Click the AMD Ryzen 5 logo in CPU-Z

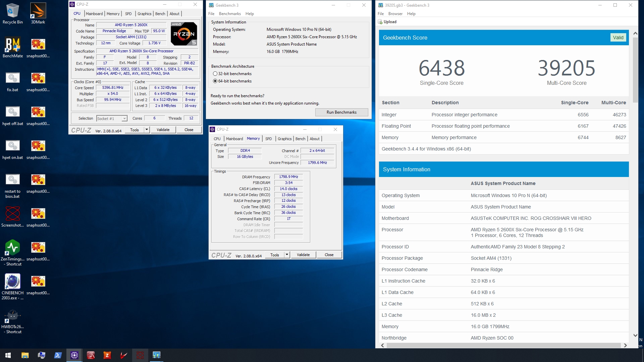(x=184, y=34)
